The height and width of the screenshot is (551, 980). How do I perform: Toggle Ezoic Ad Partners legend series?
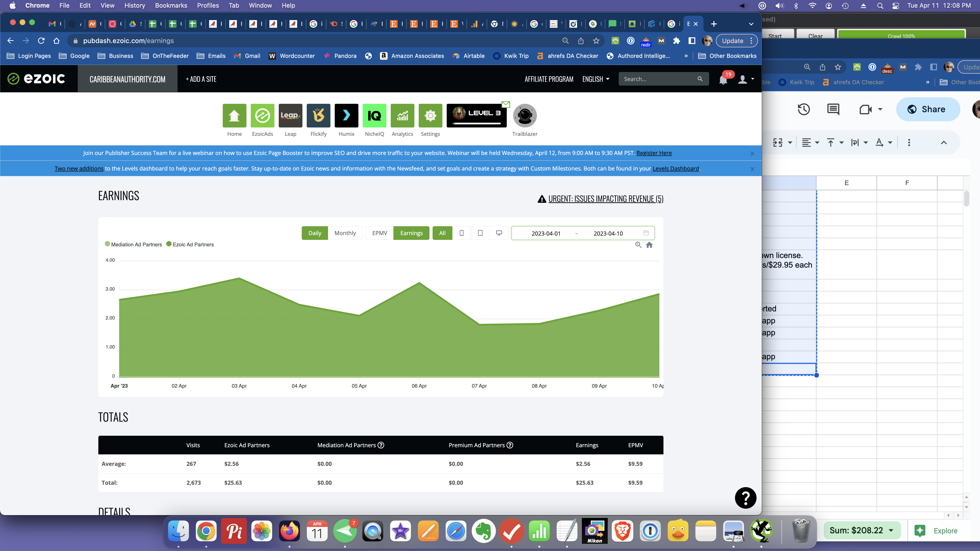(x=190, y=244)
